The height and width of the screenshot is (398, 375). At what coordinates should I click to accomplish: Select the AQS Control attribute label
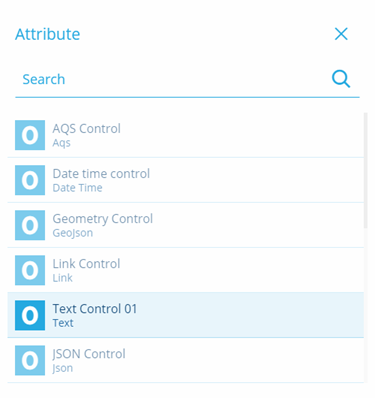point(87,129)
